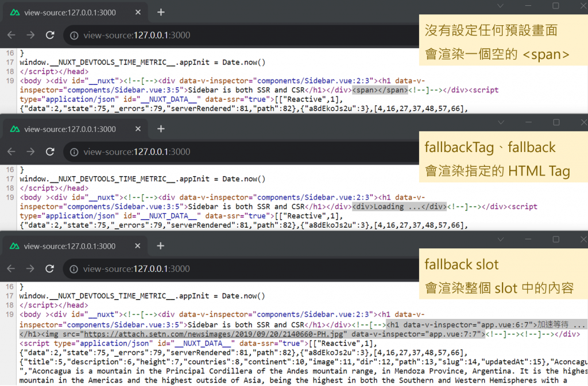Reload the page in the top browser window
588x386 pixels.
pyautogui.click(x=50, y=35)
